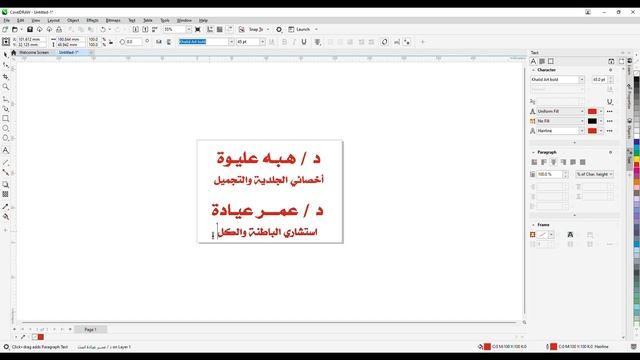Viewport: 640px width, 360px height.
Task: Select the Artistic Media tool
Action: coord(5,109)
